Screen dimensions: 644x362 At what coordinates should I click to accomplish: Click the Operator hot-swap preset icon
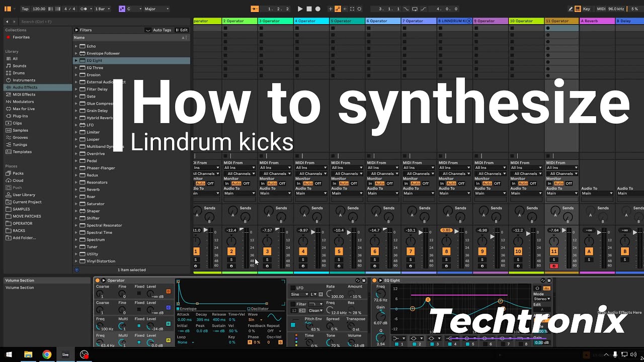coord(358,281)
